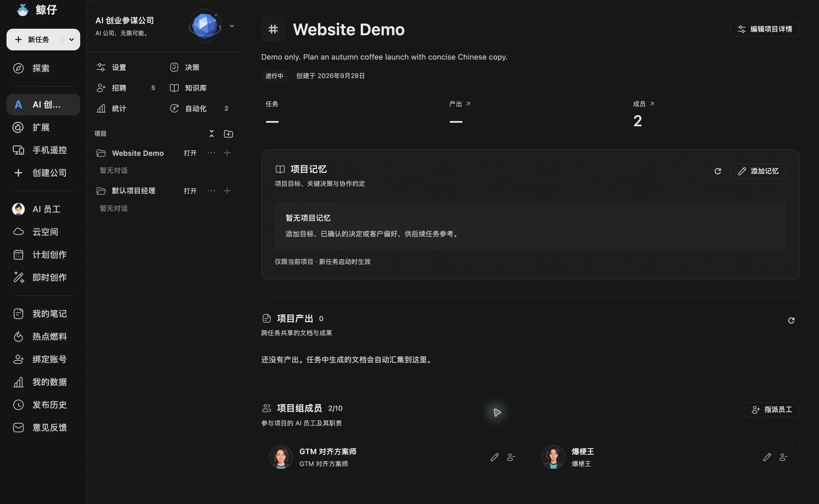This screenshot has width=819, height=504.
Task: Refresh the 项目记忆 section
Action: [x=718, y=171]
